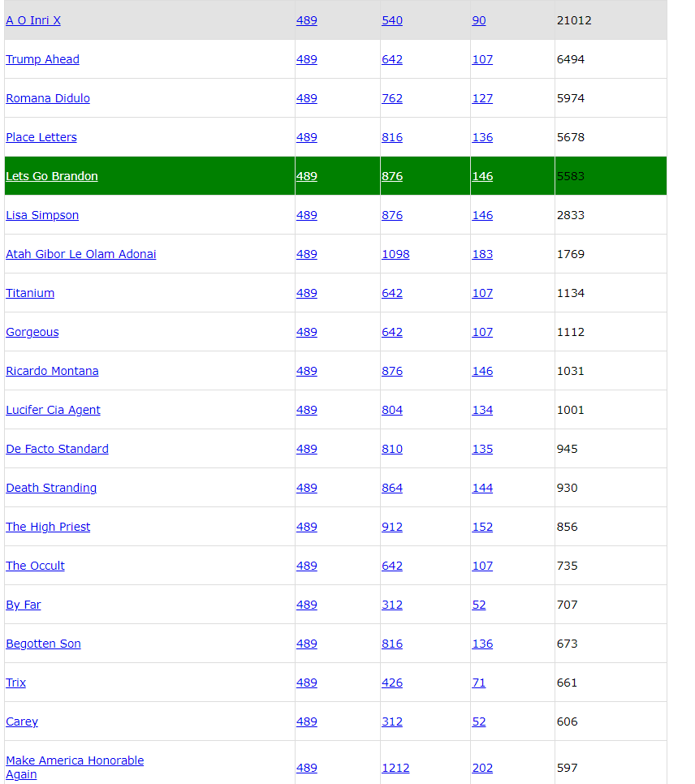Image resolution: width=695 pixels, height=784 pixels.
Task: Click the 21012 value in first row
Action: [x=574, y=20]
